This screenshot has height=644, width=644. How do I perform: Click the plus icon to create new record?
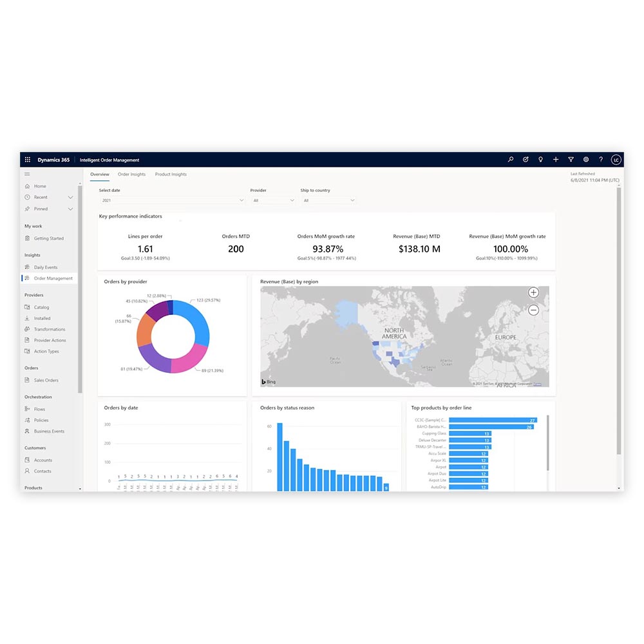click(x=556, y=160)
